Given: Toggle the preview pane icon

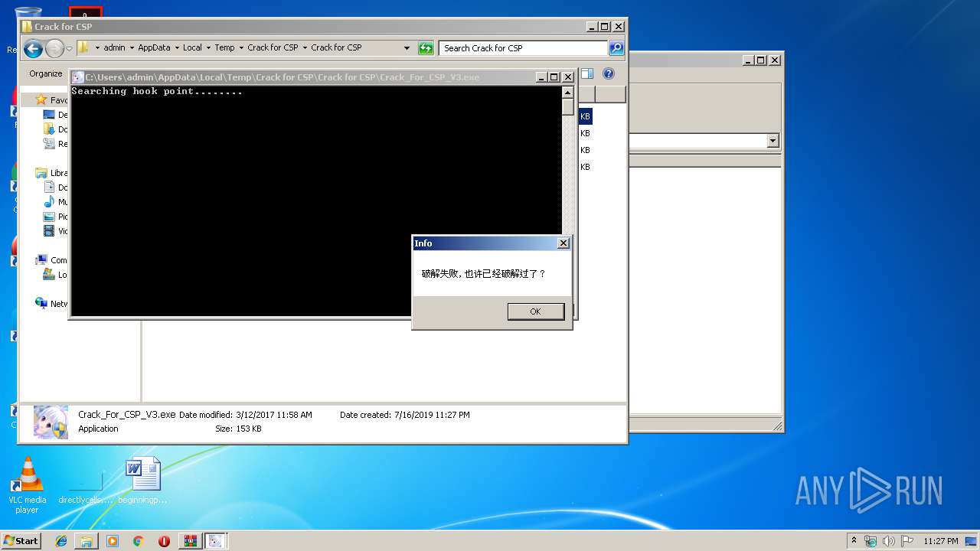Looking at the screenshot, I should point(587,73).
